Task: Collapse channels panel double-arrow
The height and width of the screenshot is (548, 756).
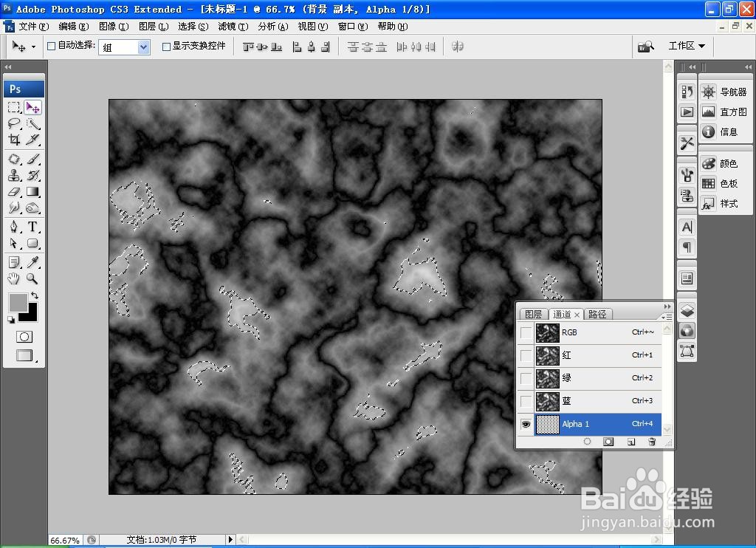Action: [x=667, y=306]
